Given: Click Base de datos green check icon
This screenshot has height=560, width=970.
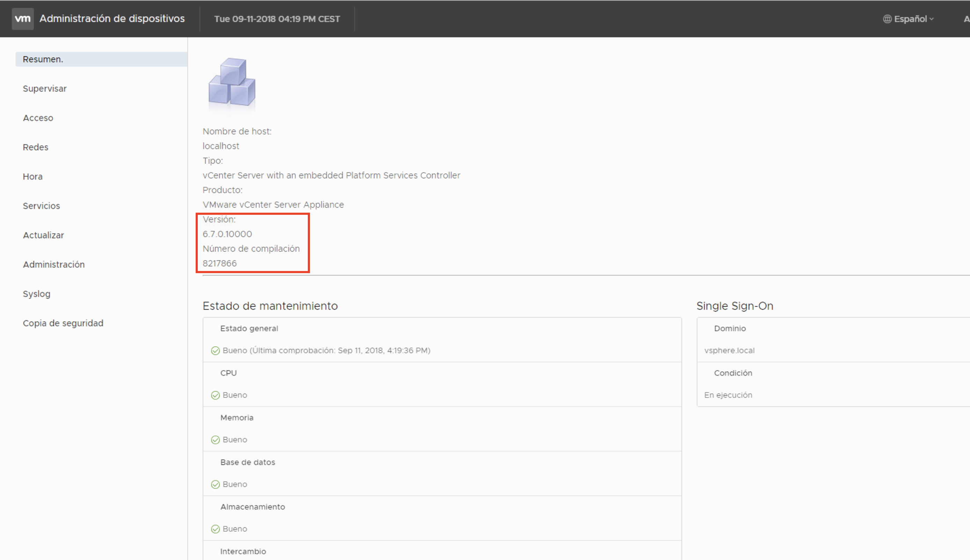Looking at the screenshot, I should pyautogui.click(x=215, y=485).
